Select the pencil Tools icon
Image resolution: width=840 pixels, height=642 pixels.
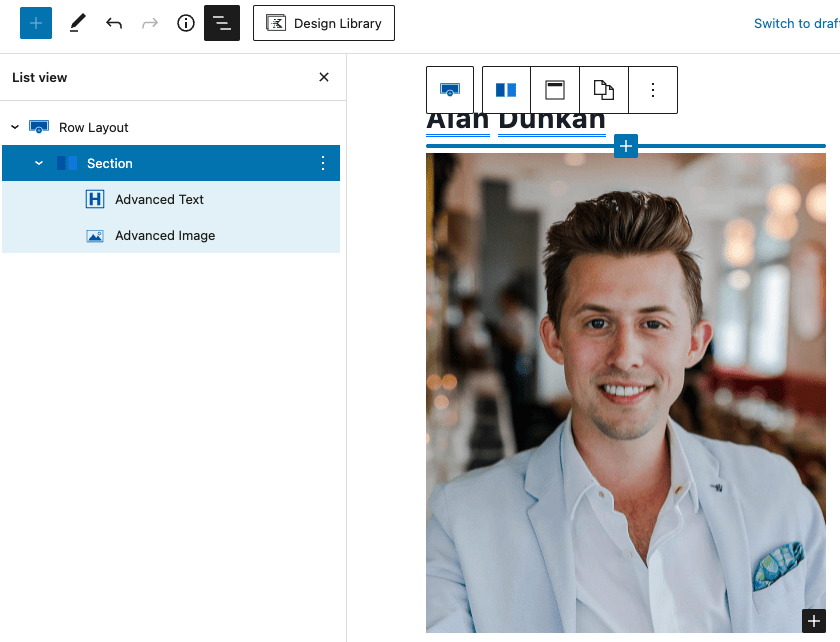pos(77,23)
